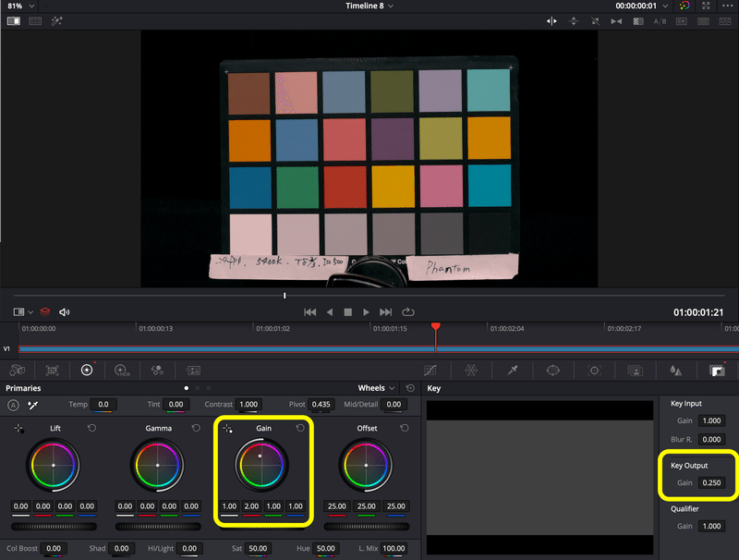This screenshot has width=739, height=560.
Task: Click the Temp value field
Action: pos(103,405)
